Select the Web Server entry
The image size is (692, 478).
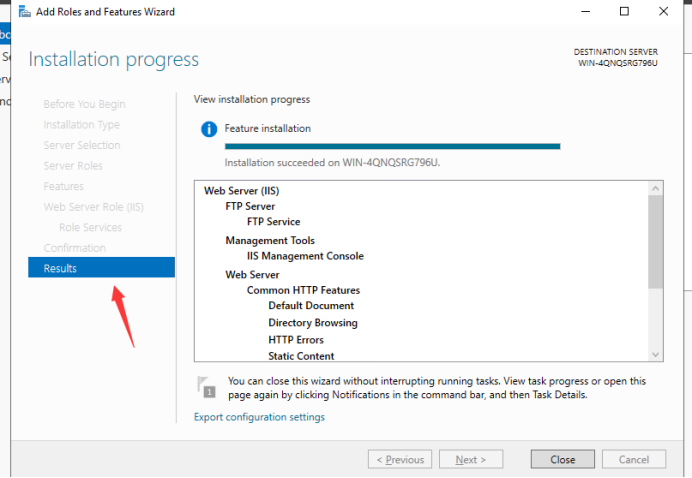click(252, 275)
